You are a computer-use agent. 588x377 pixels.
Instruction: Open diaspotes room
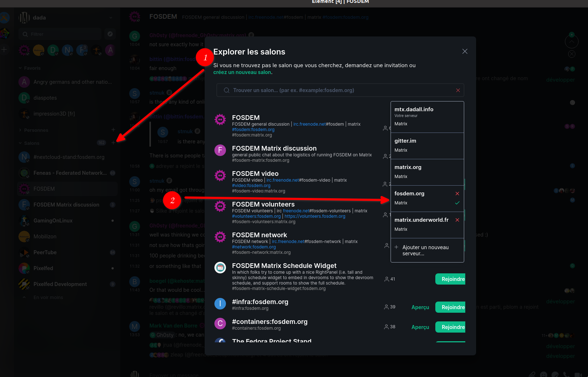(67, 98)
